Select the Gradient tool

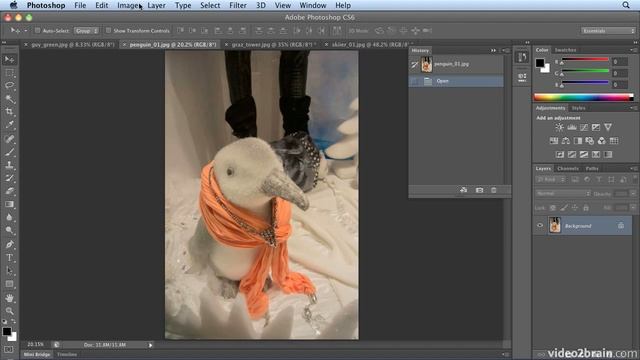[9, 204]
